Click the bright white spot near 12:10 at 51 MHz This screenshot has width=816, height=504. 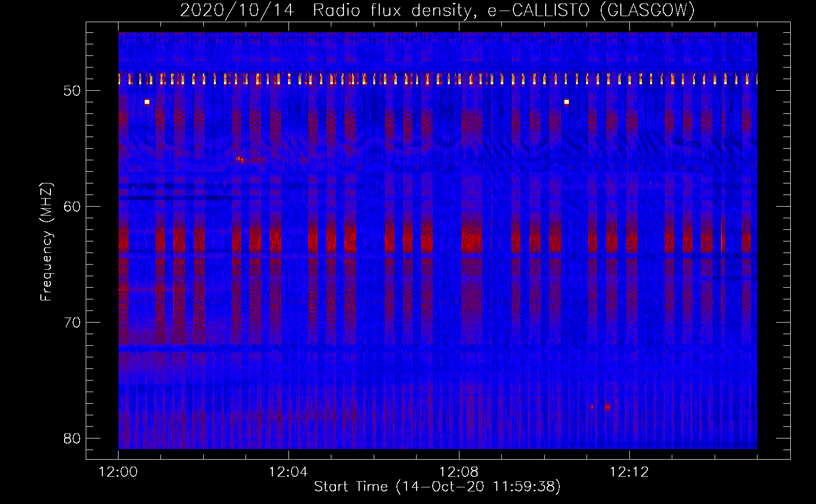pyautogui.click(x=566, y=102)
